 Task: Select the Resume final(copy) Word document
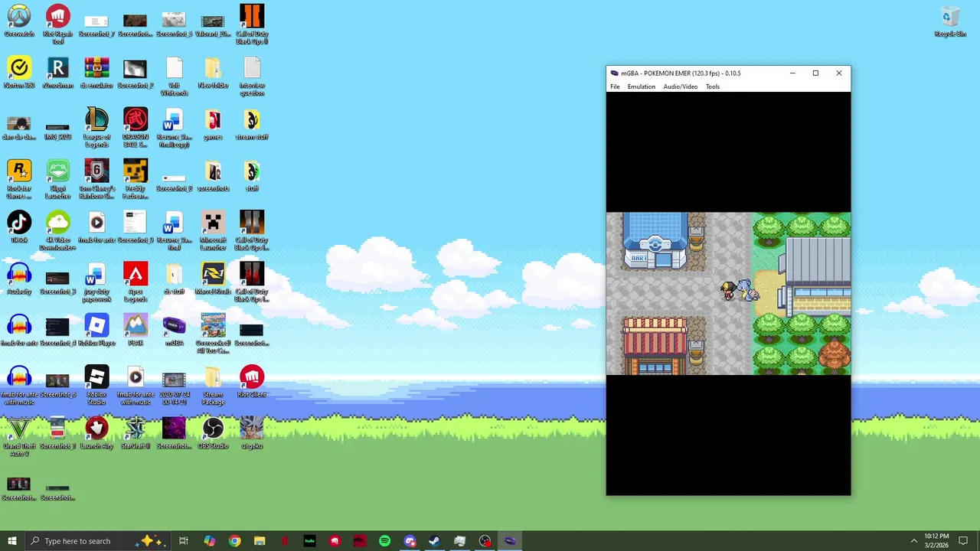pos(174,127)
